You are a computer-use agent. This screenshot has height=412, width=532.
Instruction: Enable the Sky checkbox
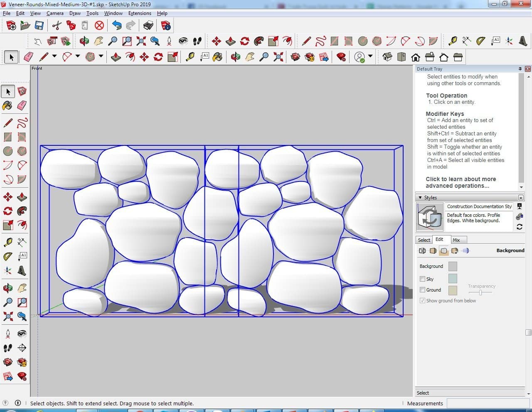point(422,279)
